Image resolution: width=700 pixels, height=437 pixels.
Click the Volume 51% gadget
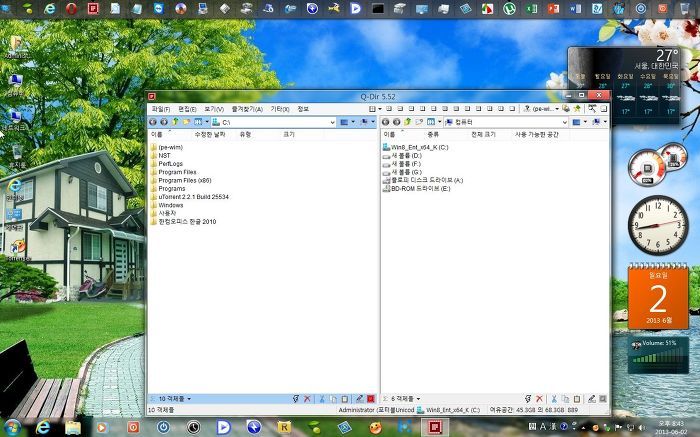coord(658,356)
